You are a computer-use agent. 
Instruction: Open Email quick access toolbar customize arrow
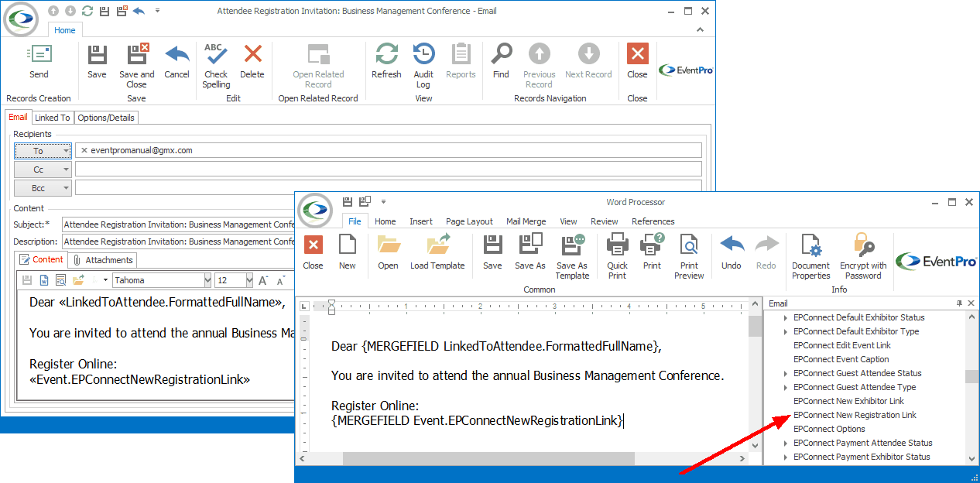click(158, 11)
